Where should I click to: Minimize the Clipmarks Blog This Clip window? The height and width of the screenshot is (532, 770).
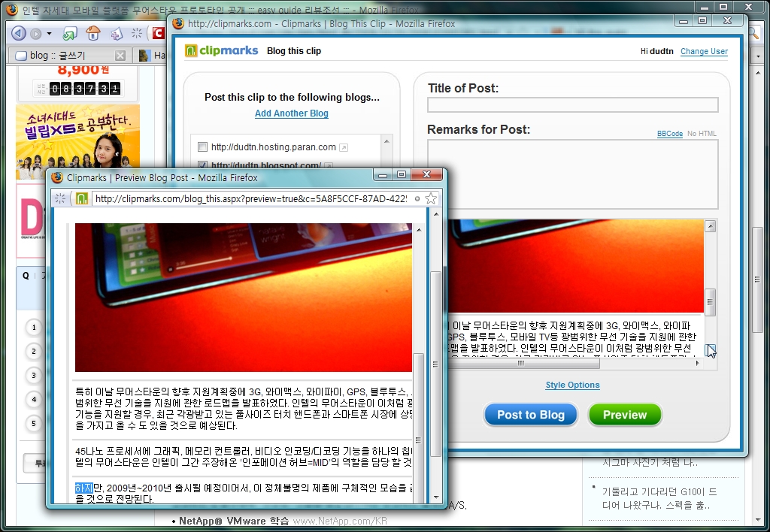point(683,21)
